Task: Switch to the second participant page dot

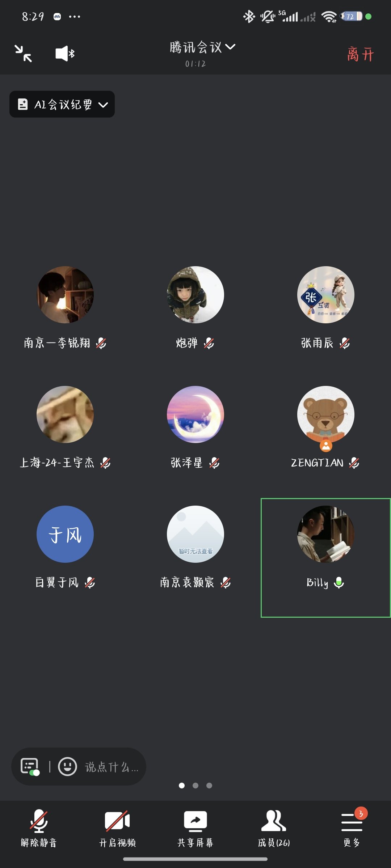Action: click(x=195, y=785)
